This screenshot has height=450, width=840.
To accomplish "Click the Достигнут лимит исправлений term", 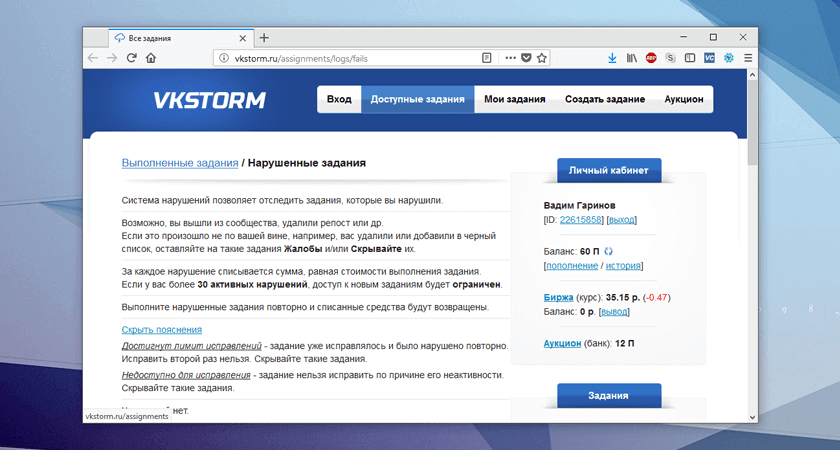I will [x=192, y=346].
